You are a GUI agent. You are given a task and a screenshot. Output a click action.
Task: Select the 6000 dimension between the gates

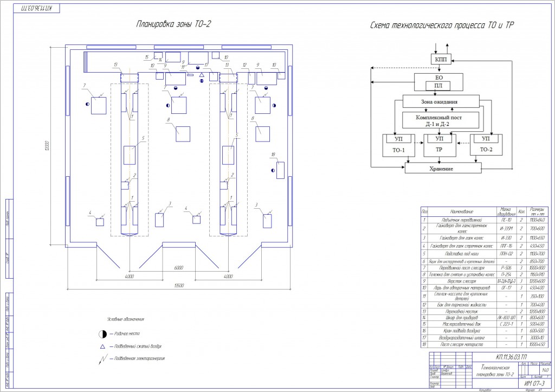pos(179,268)
